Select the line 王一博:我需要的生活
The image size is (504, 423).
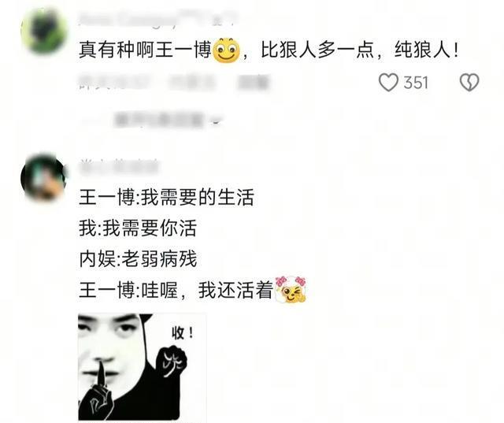[166, 198]
